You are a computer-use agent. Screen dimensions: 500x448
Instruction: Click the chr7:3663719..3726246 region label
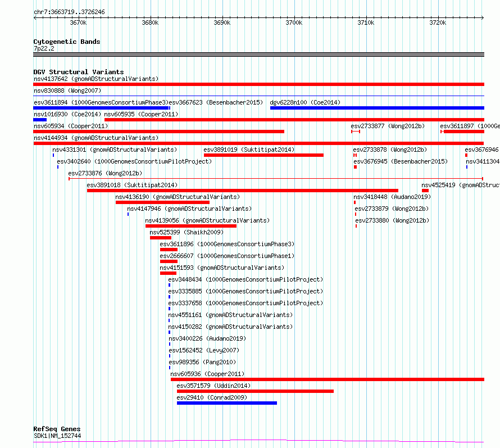tap(69, 12)
